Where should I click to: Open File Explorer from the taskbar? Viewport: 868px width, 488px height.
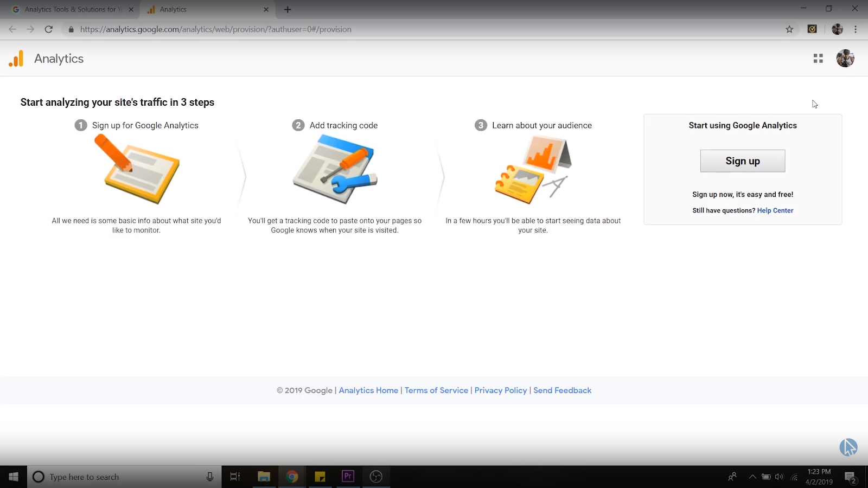264,477
